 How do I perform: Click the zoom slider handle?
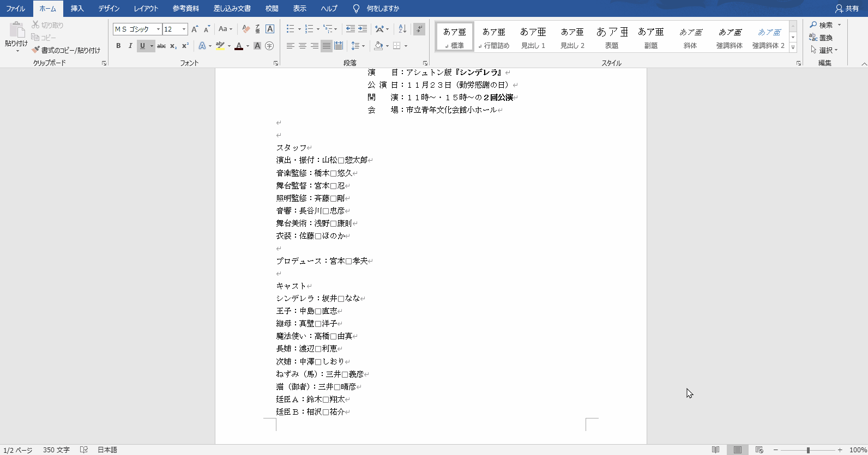pyautogui.click(x=808, y=450)
